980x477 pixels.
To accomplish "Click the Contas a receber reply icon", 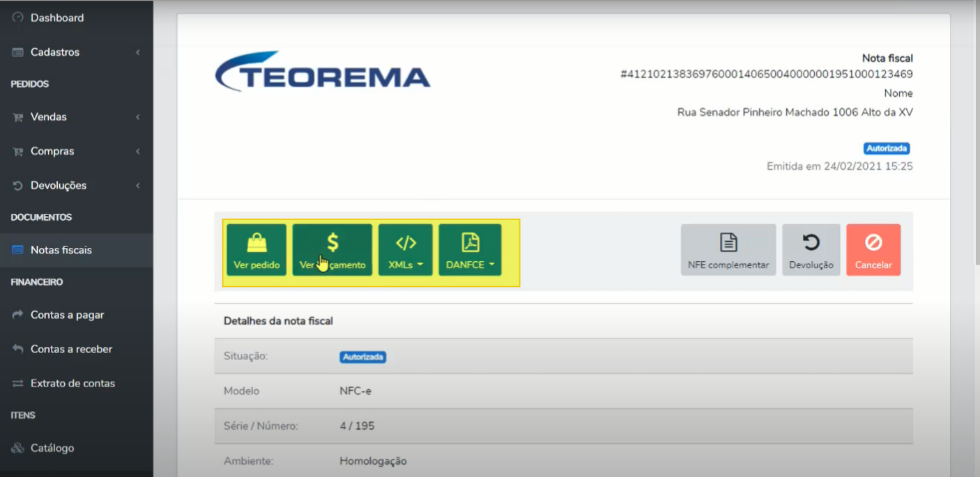I will coord(18,349).
